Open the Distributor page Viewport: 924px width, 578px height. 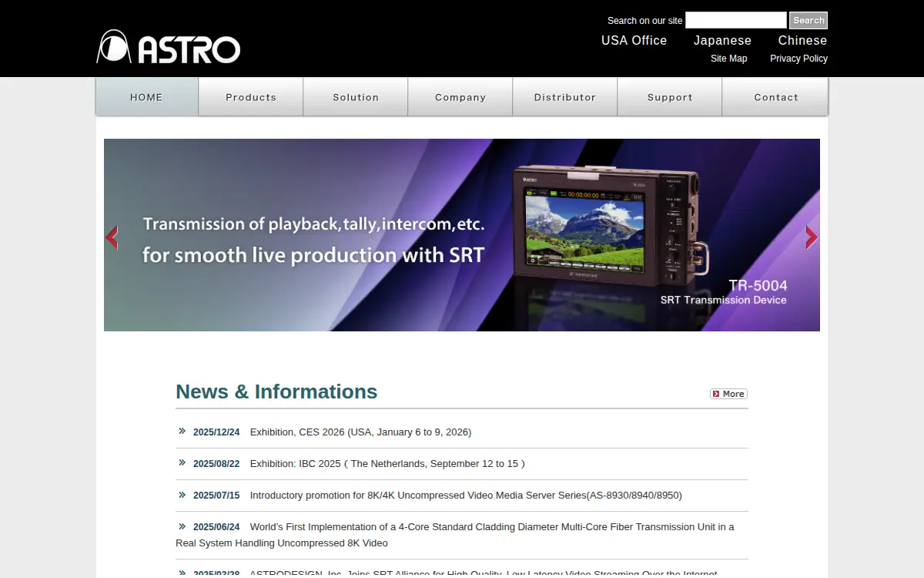(565, 97)
